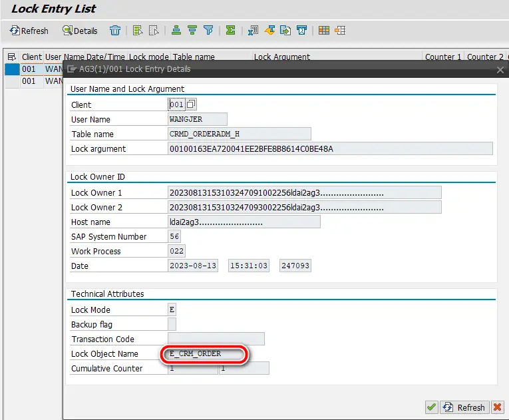Screen dimensions: 509x420
Task: Click the Client column header
Action: coord(32,57)
